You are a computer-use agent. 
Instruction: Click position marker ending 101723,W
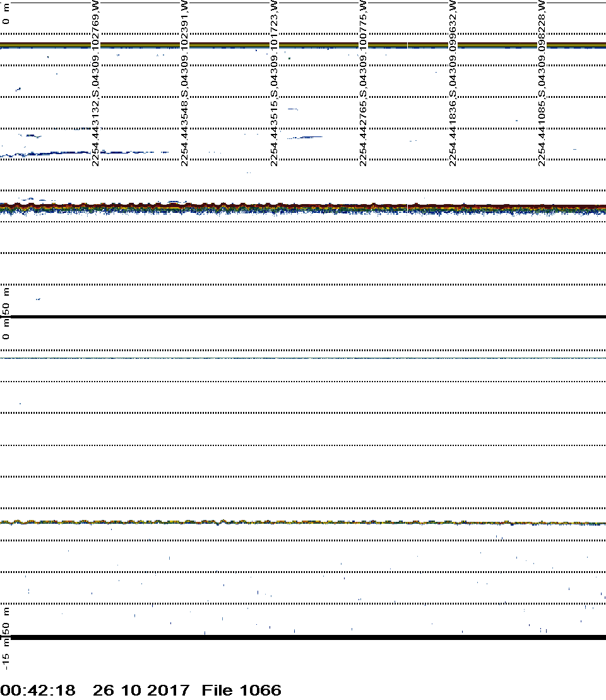tap(274, 83)
